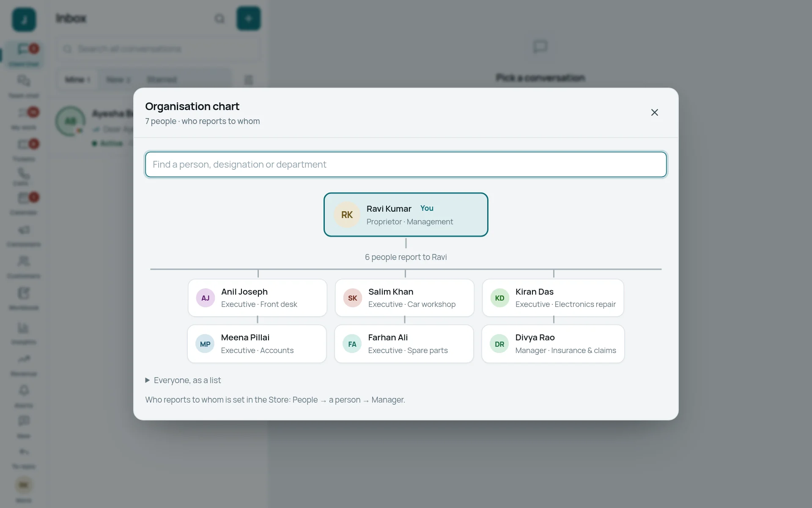Select Ravi Kumar's Proprietor card

coord(406,215)
